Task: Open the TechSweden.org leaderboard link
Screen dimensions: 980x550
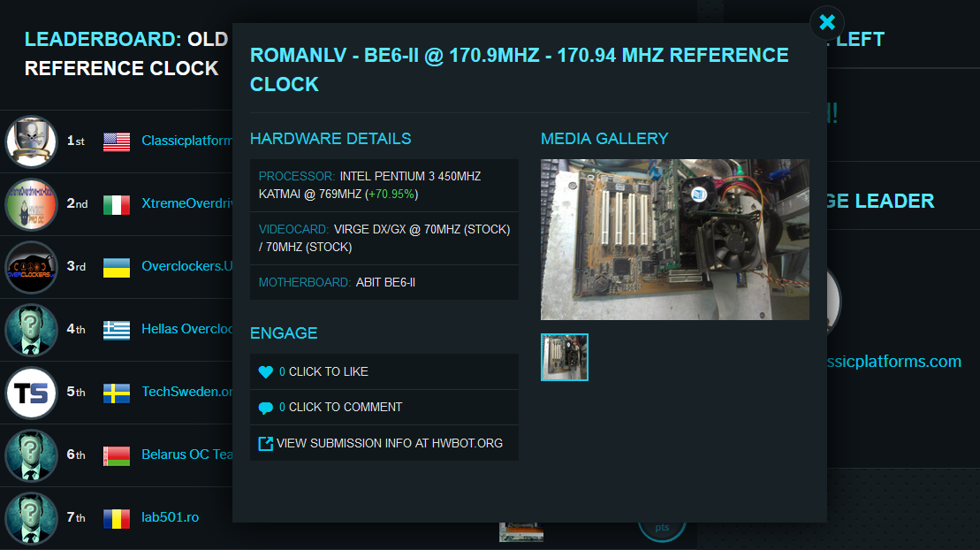Action: click(x=186, y=392)
